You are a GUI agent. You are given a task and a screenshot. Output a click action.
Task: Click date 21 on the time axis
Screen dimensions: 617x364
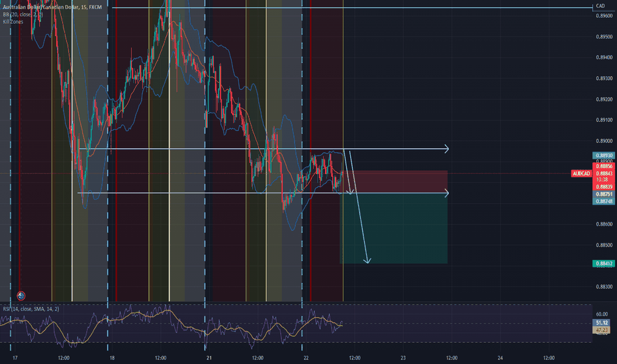[209, 357]
